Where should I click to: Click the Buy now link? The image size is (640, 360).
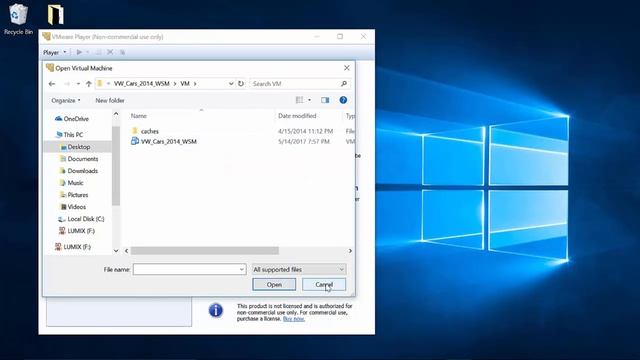294,319
